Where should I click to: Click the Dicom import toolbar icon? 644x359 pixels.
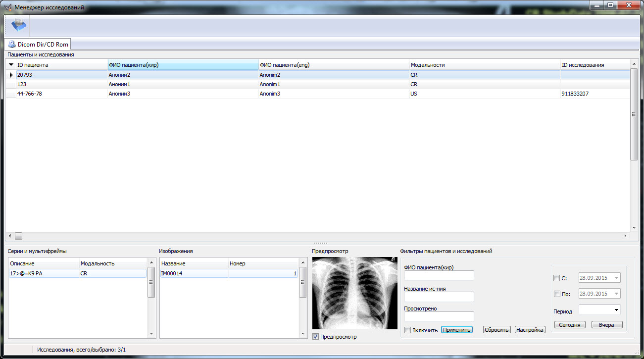click(19, 25)
